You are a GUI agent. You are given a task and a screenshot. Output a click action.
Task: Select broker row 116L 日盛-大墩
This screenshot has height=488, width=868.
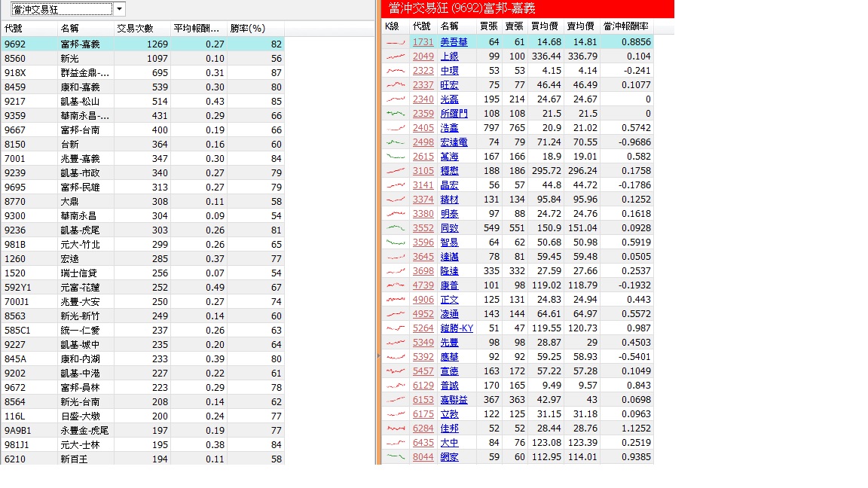click(x=142, y=416)
